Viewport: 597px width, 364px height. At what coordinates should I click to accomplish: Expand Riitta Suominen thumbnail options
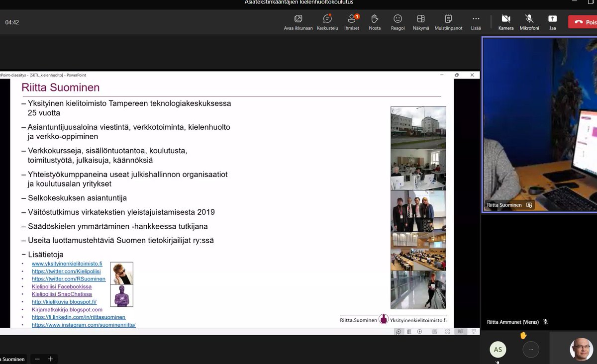point(529,204)
